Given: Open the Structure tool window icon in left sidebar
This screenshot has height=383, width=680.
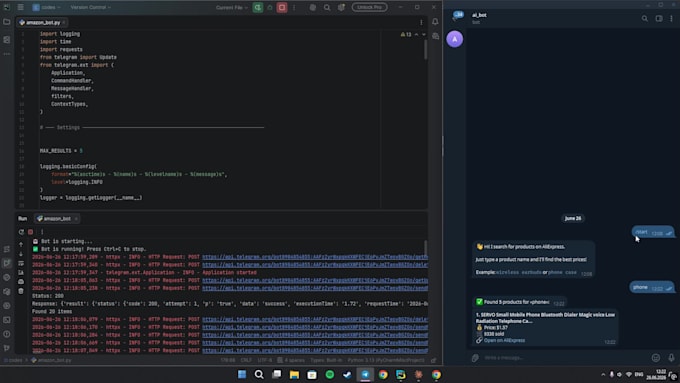Looking at the screenshot, I should pyautogui.click(x=7, y=39).
